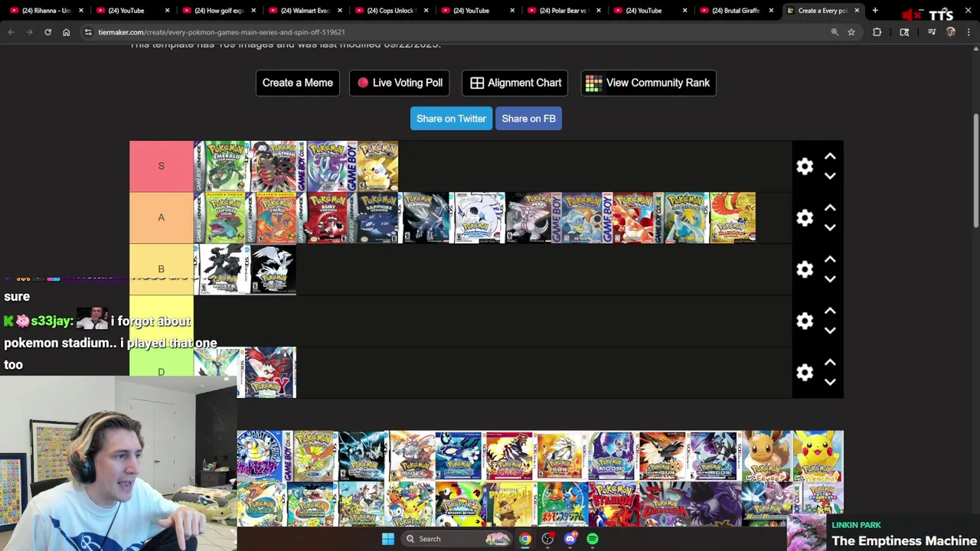
Task: Select Pokémon Emerald in S tier
Action: (x=219, y=166)
